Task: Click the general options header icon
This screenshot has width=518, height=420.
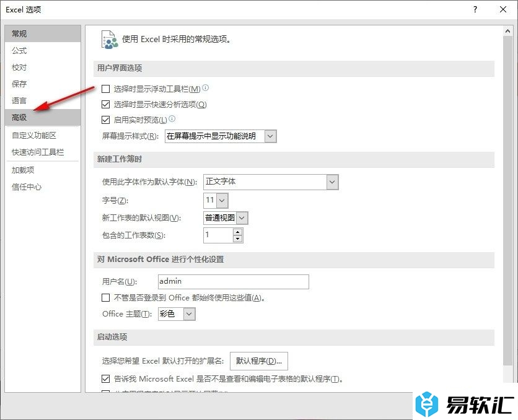Action: coord(110,40)
